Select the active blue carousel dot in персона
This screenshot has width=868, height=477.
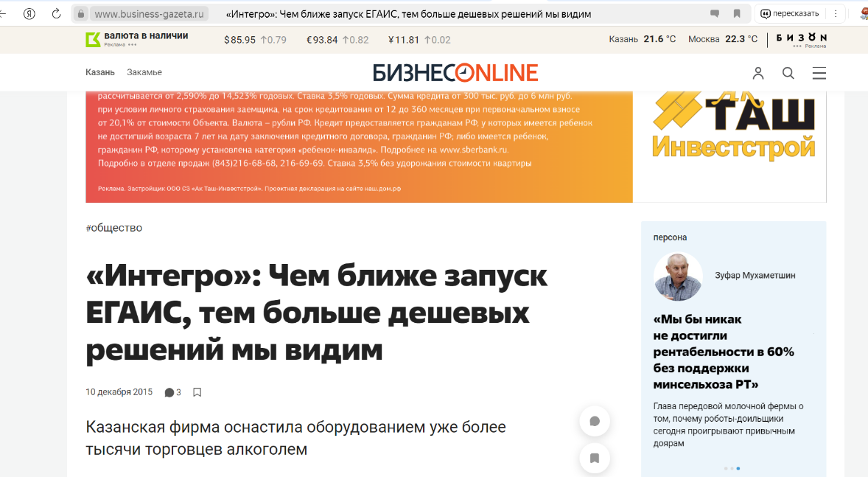(738, 469)
